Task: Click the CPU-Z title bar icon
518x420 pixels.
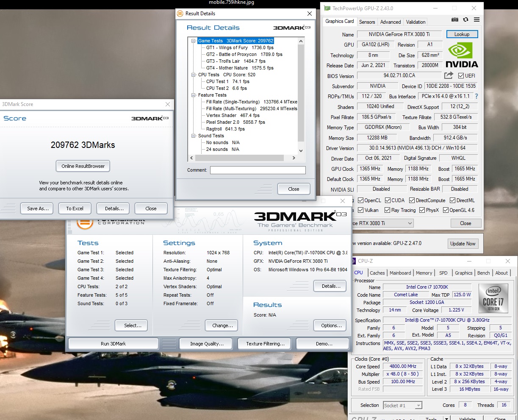Action: click(353, 261)
